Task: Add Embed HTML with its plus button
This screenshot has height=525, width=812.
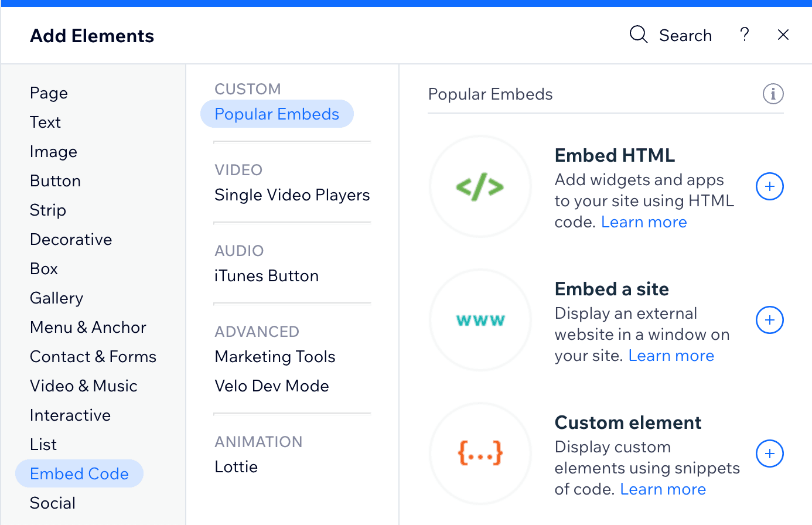Action: tap(769, 186)
